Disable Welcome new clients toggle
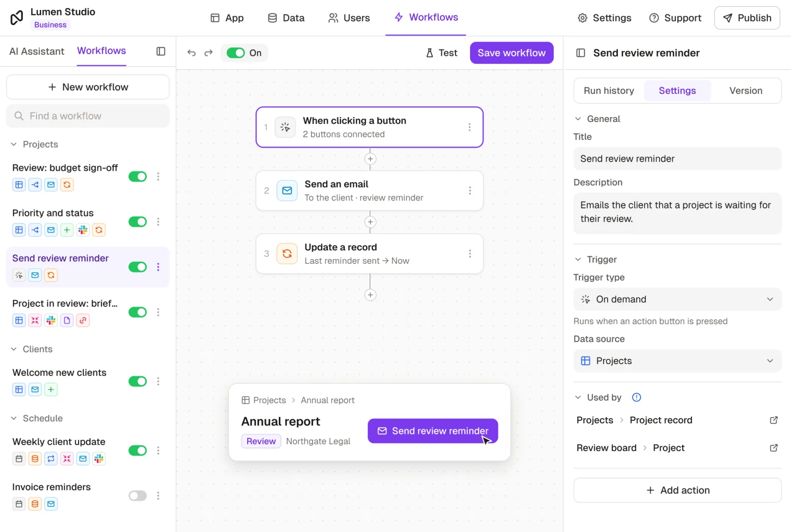The height and width of the screenshot is (532, 791). (x=137, y=381)
